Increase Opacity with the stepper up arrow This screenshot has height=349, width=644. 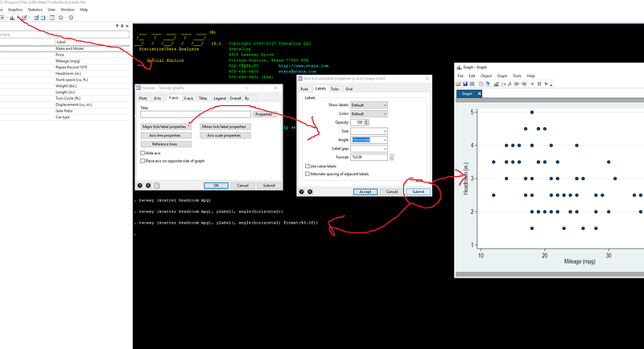coord(366,121)
